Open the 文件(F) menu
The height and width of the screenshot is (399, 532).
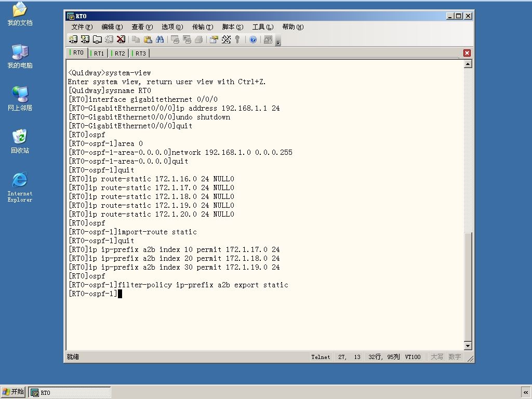(x=82, y=27)
